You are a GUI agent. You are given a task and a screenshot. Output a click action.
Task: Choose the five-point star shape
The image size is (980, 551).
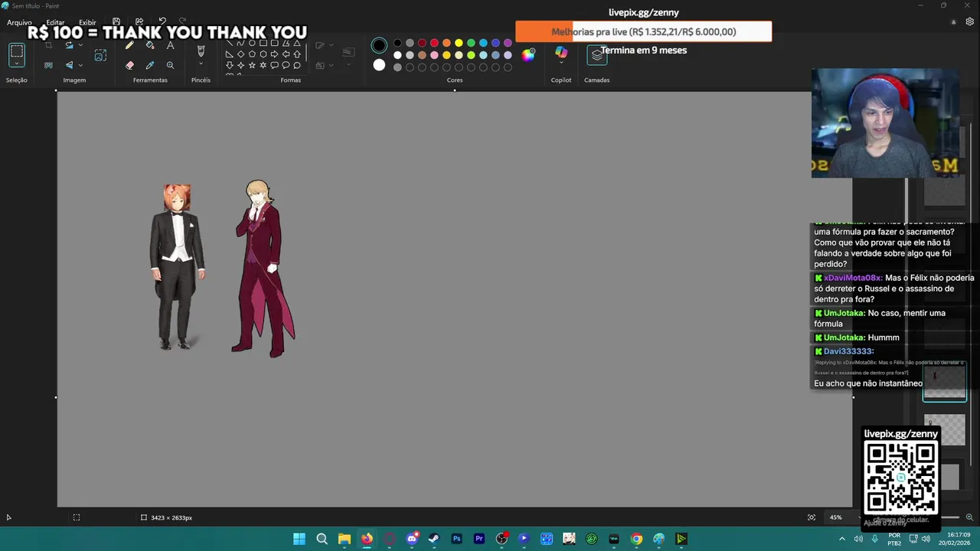[x=252, y=65]
